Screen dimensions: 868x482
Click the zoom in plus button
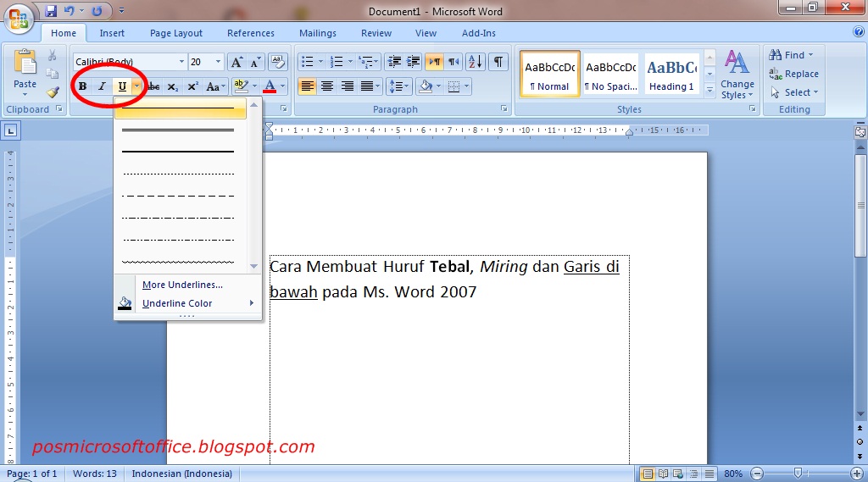coord(856,474)
